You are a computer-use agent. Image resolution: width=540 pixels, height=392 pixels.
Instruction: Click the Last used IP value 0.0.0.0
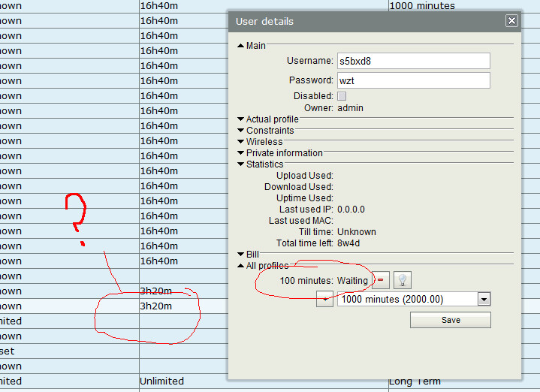(351, 210)
